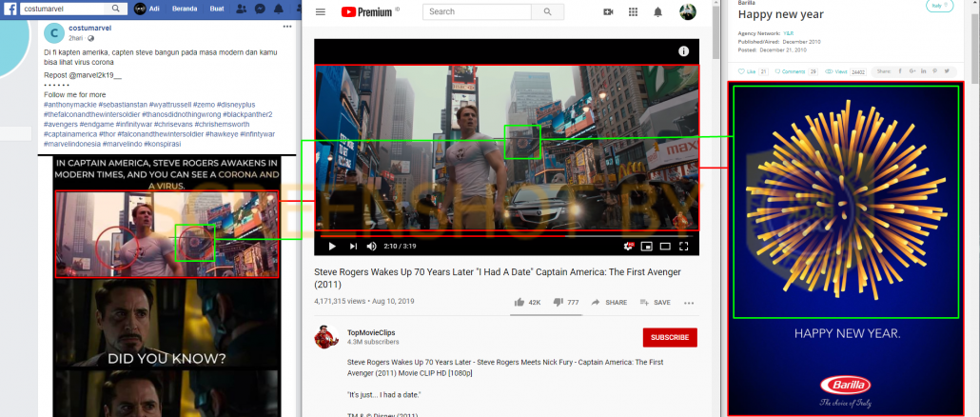Click the #marvelindonesia hashtag

(x=70, y=144)
